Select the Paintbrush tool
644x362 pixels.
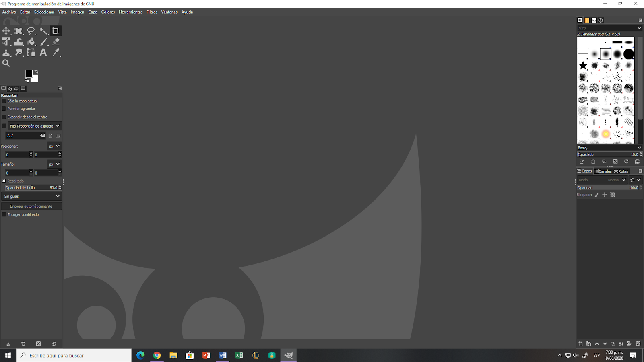coord(43,41)
